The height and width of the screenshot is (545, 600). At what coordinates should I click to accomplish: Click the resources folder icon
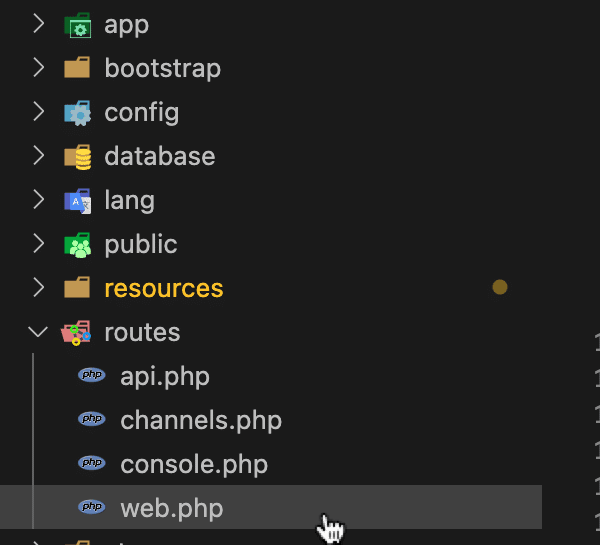77,289
